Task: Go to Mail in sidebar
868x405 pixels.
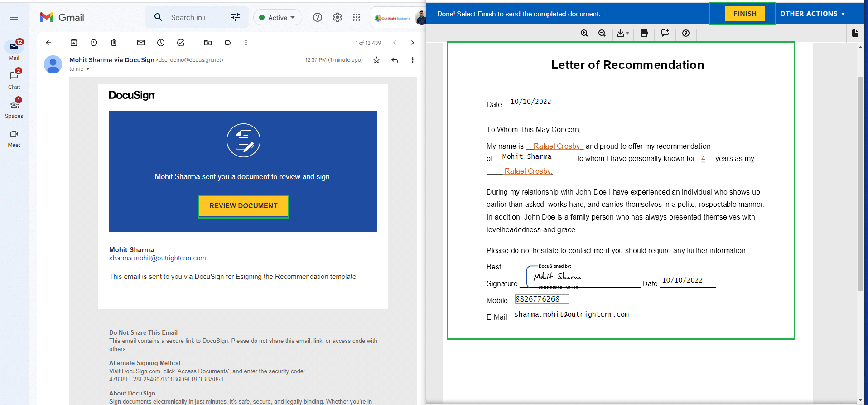Action: tap(14, 50)
